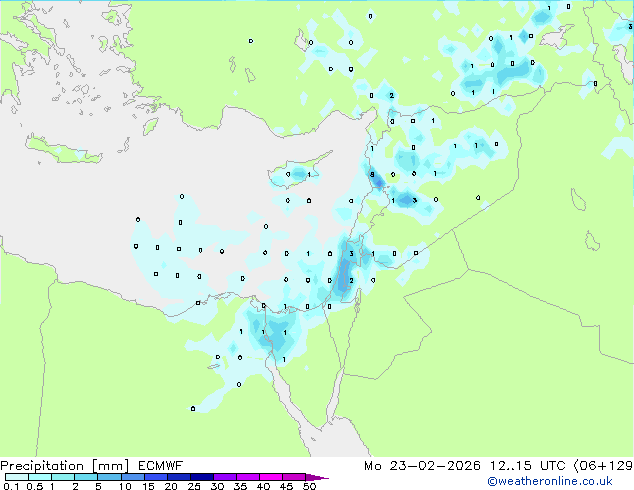This screenshot has height=490, width=634.
Task: Select the 30–35 mm purple legend swatch
Action: [224, 477]
